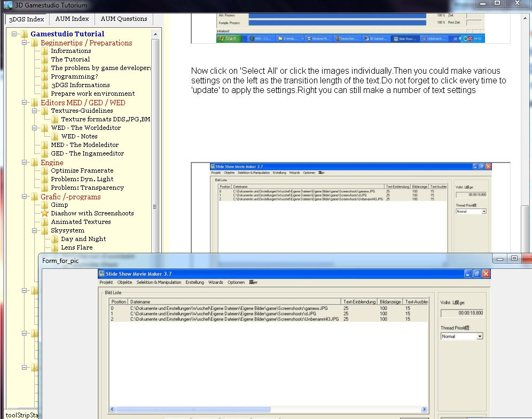Screen dimensions: 532x419
Task: Click the folder icon beside Gamestudio Tutorial root
Action: tap(25, 34)
